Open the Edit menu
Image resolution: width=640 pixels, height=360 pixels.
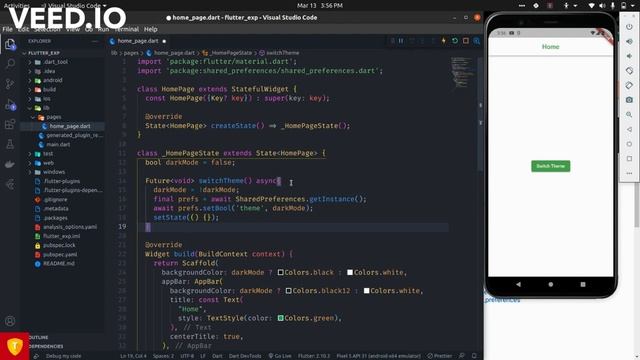[x=23, y=29]
